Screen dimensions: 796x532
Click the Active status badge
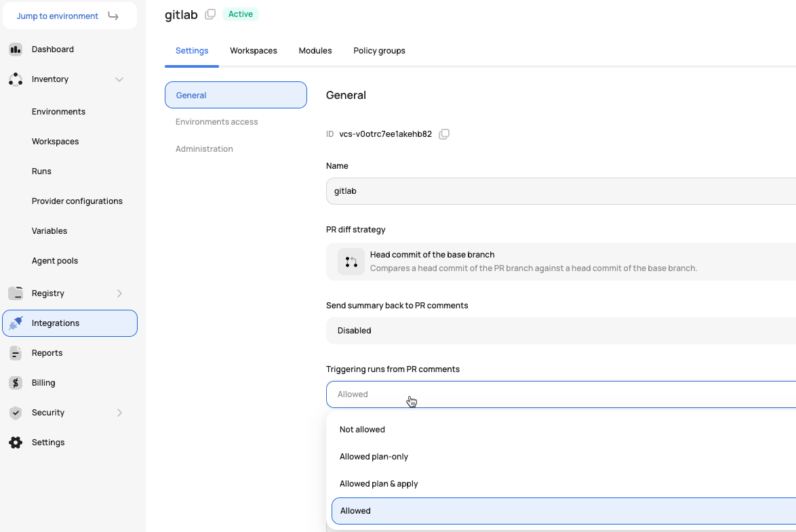[241, 14]
